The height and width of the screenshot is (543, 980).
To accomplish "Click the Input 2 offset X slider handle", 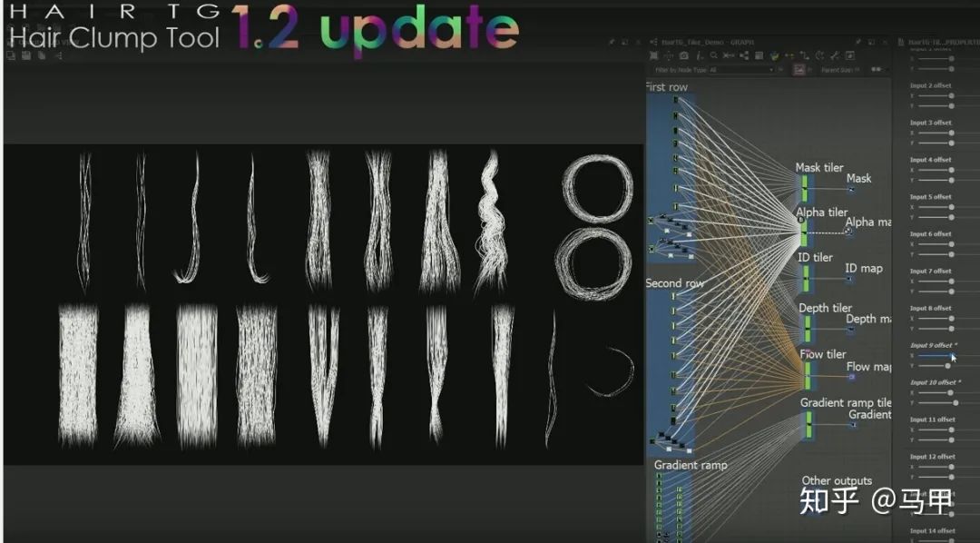I will 951,95.
